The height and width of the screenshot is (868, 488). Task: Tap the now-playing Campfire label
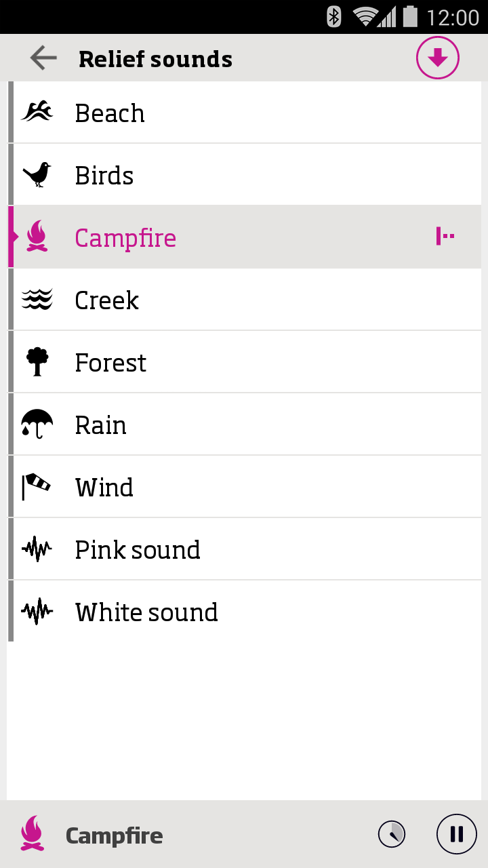tap(114, 835)
